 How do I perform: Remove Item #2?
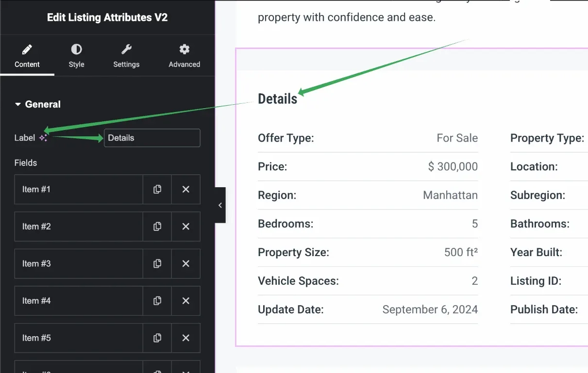coord(185,227)
